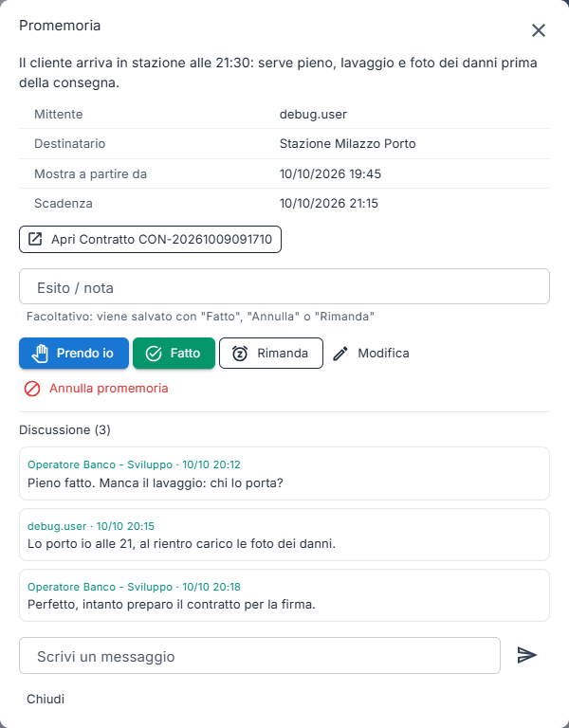Click the debug.user sender value
The height and width of the screenshot is (728, 569).
click(313, 115)
